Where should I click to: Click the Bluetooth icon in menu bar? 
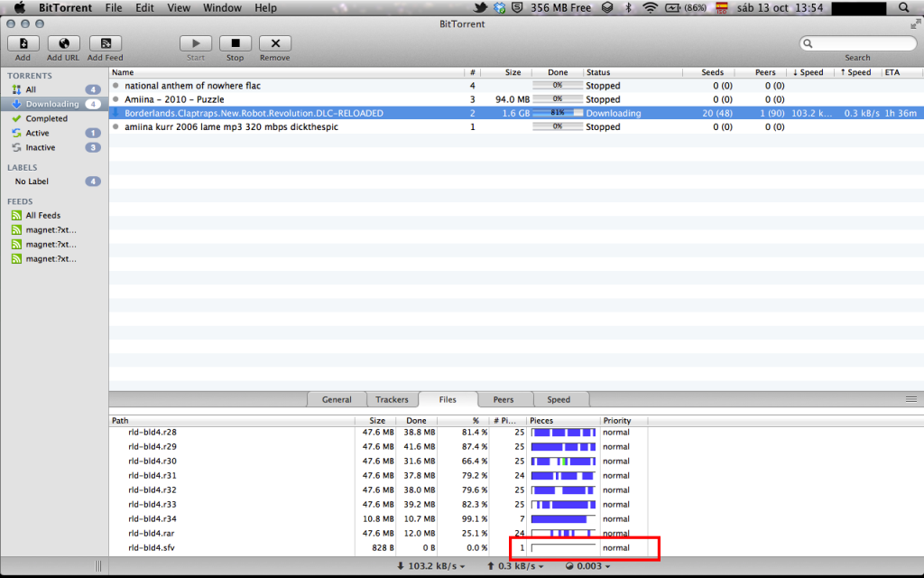coord(628,7)
